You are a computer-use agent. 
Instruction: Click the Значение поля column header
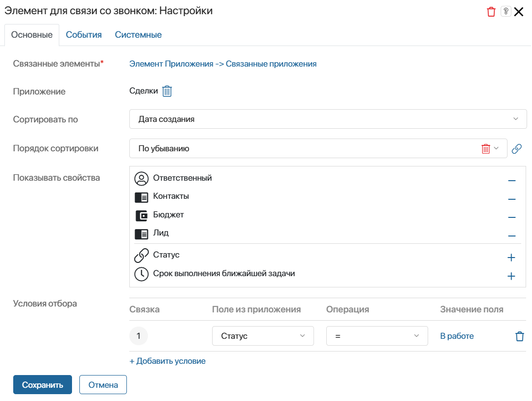pyautogui.click(x=472, y=309)
